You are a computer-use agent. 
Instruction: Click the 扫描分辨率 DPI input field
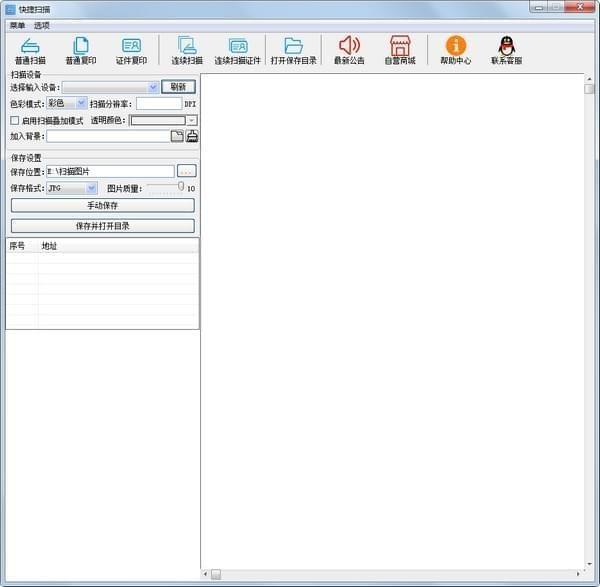pyautogui.click(x=159, y=103)
